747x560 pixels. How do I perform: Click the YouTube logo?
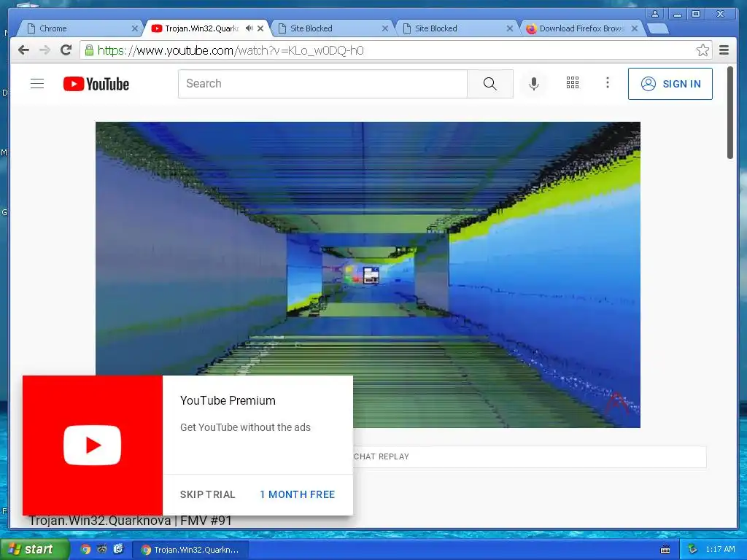[x=96, y=84]
